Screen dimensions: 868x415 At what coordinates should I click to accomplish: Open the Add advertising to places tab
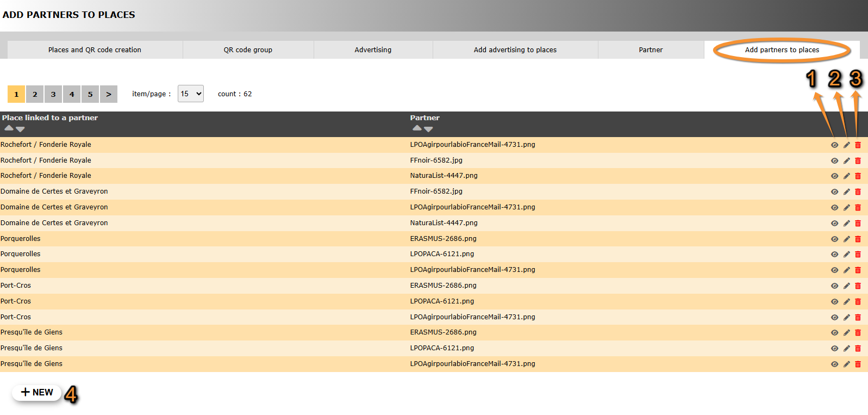click(515, 50)
